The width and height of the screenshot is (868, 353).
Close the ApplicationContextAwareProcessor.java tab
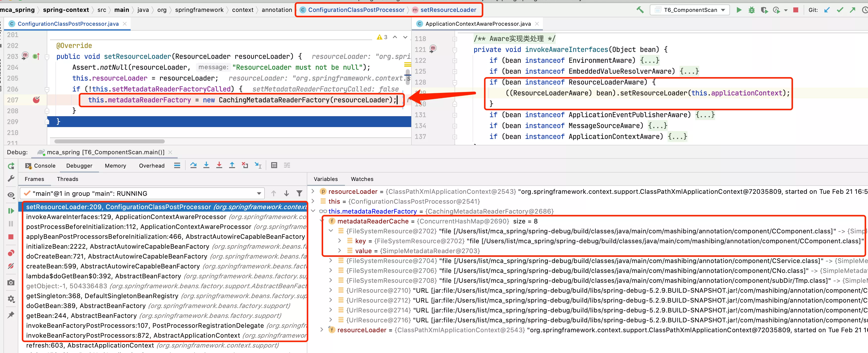click(x=537, y=23)
